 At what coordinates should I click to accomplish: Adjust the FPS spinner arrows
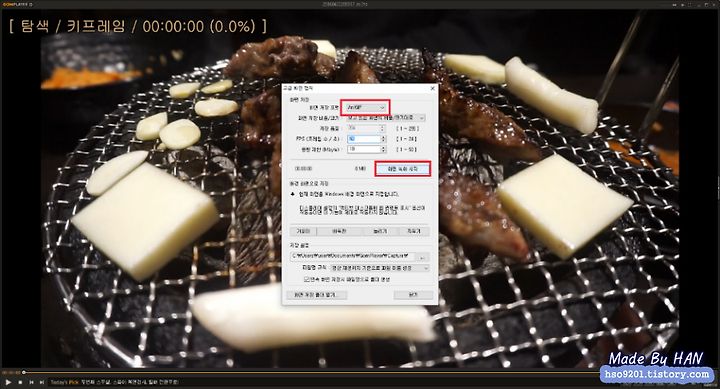[383, 139]
